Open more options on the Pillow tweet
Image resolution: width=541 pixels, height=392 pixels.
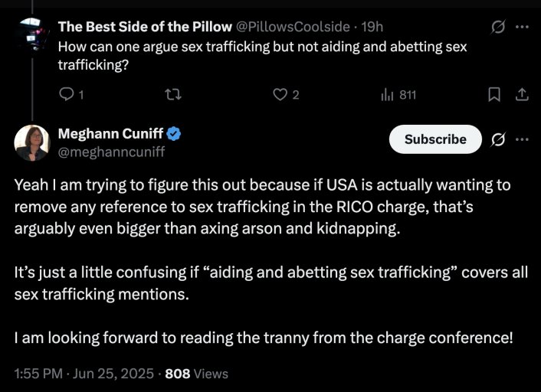point(523,28)
